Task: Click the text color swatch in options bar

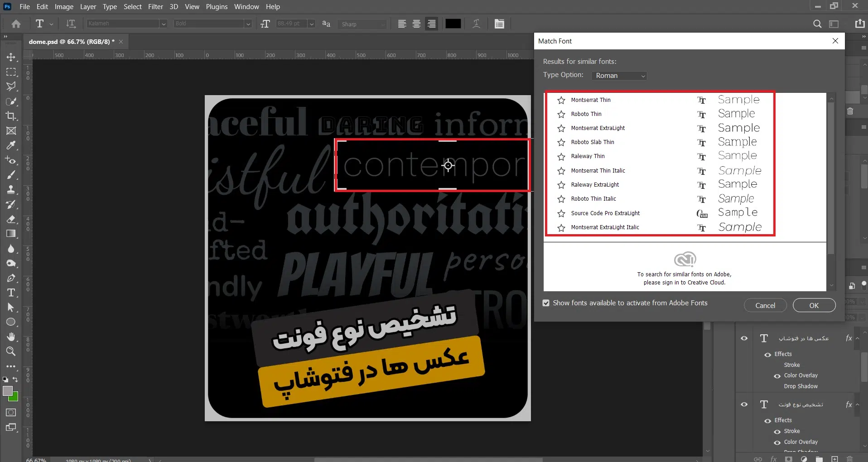Action: pos(453,24)
